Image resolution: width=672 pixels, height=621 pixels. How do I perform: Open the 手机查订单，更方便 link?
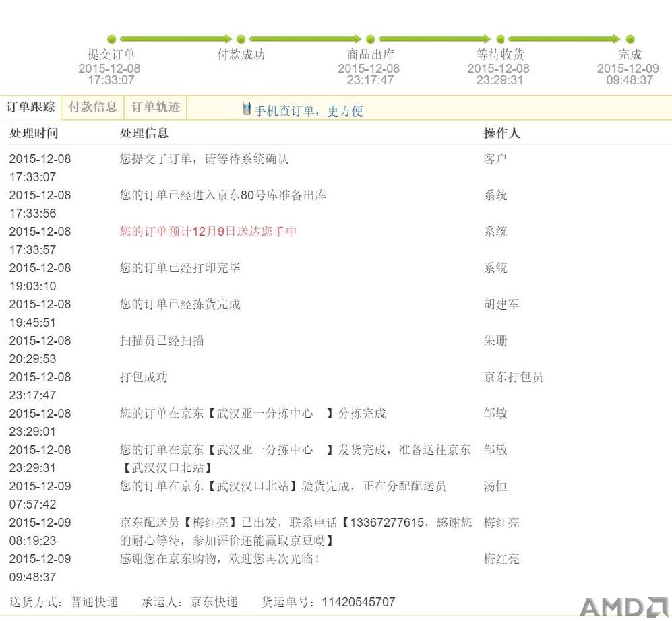coord(309,111)
